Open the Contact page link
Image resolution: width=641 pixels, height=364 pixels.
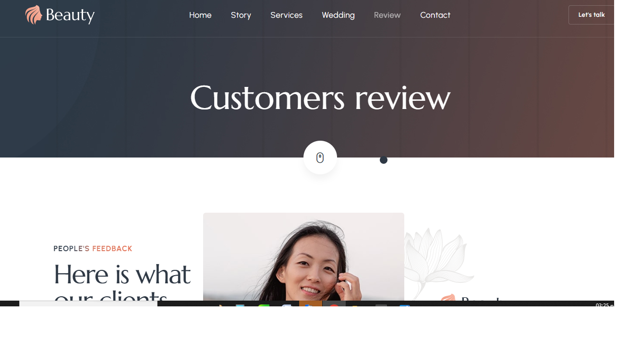[x=435, y=15]
